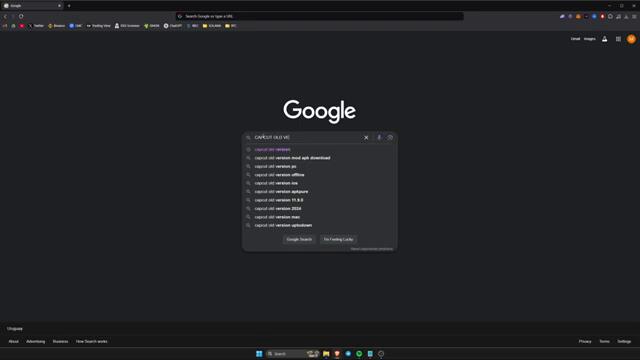Screen dimensions: 640x360
Task: Click the address bar URL field
Action: click(x=320, y=16)
